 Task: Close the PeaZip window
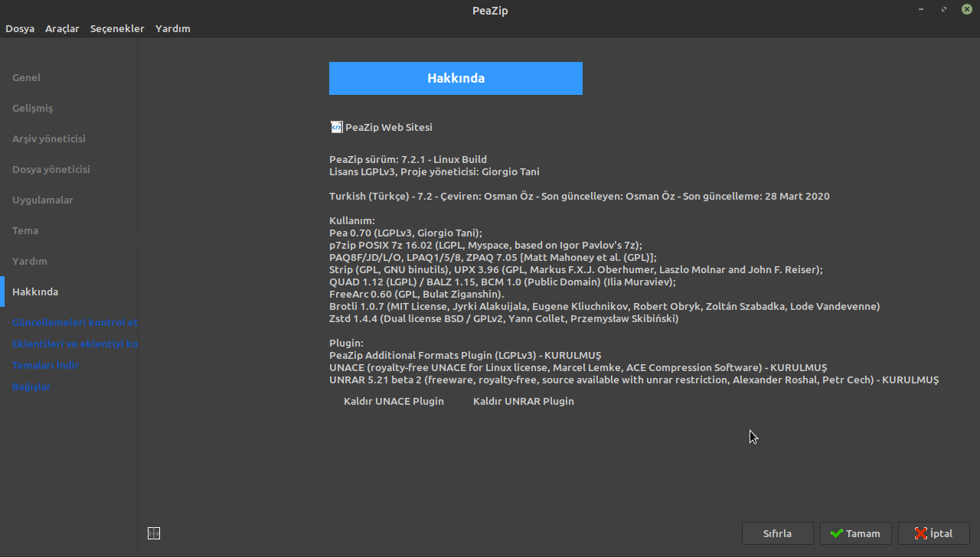pyautogui.click(x=967, y=10)
